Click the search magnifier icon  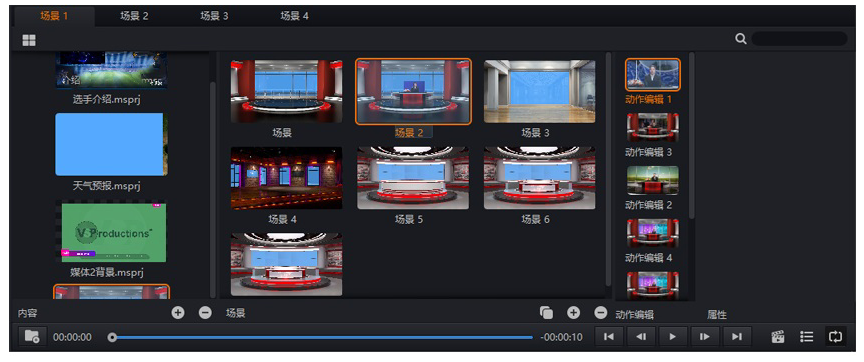point(741,39)
